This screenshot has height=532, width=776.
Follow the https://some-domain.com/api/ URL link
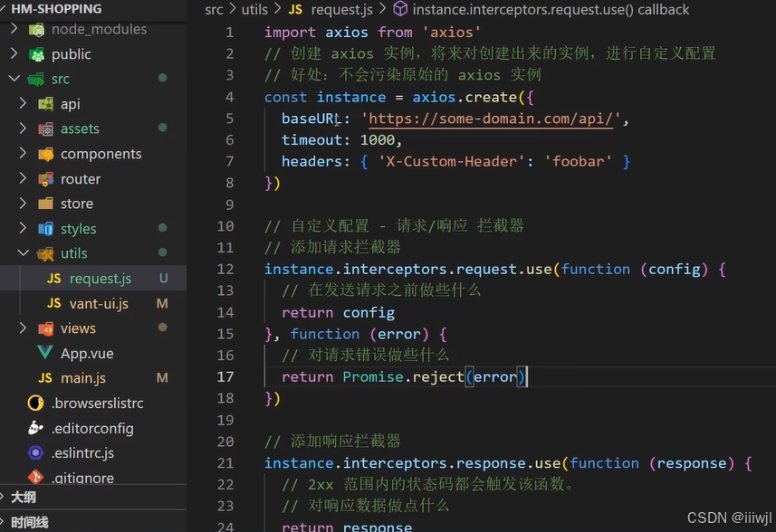(x=491, y=119)
